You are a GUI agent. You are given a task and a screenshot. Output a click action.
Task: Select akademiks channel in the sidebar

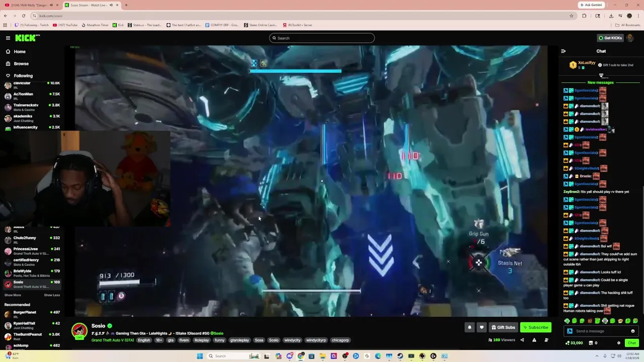coord(32,118)
